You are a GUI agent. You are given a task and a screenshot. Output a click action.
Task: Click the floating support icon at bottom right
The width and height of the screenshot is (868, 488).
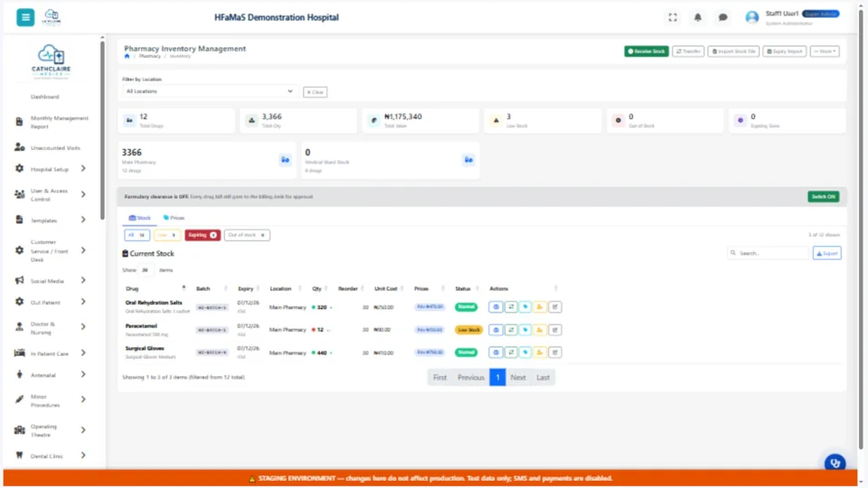tap(835, 463)
